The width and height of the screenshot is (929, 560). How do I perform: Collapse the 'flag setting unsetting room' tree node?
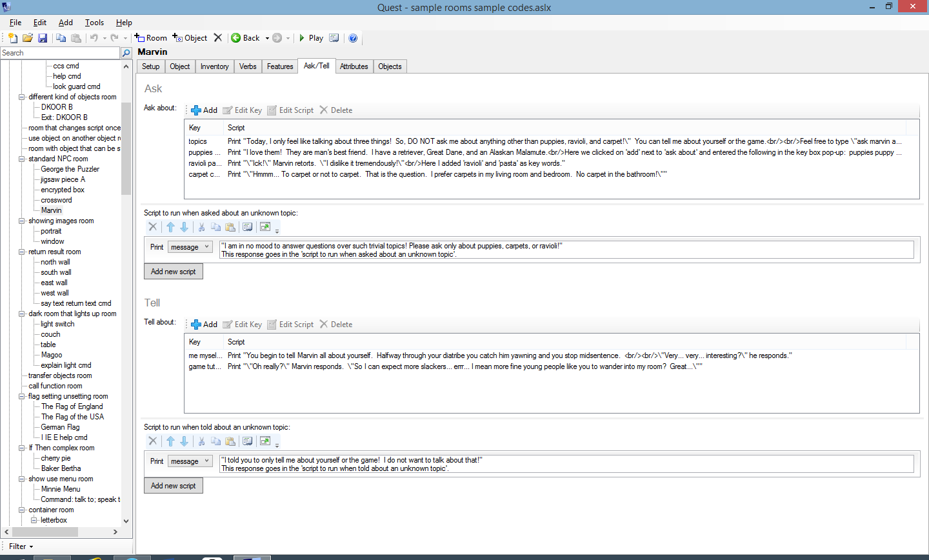21,396
